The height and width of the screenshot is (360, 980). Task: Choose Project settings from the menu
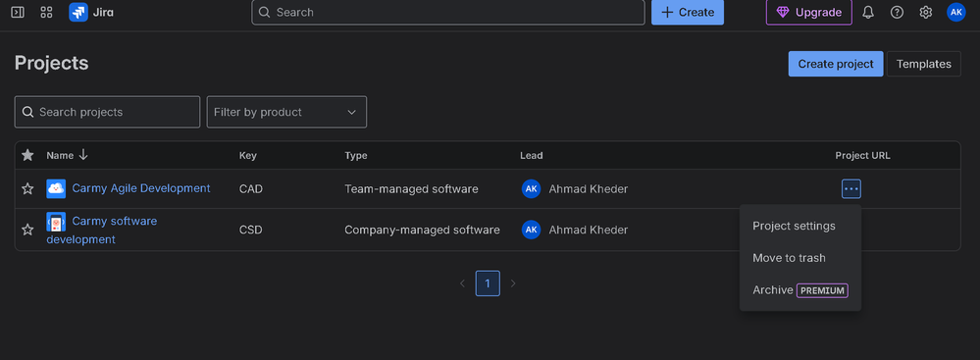794,226
